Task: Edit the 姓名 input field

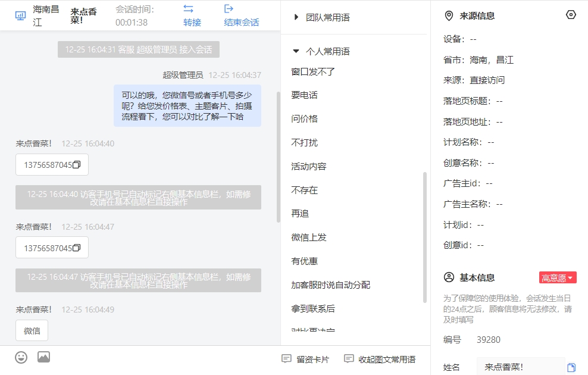Action: tap(521, 367)
